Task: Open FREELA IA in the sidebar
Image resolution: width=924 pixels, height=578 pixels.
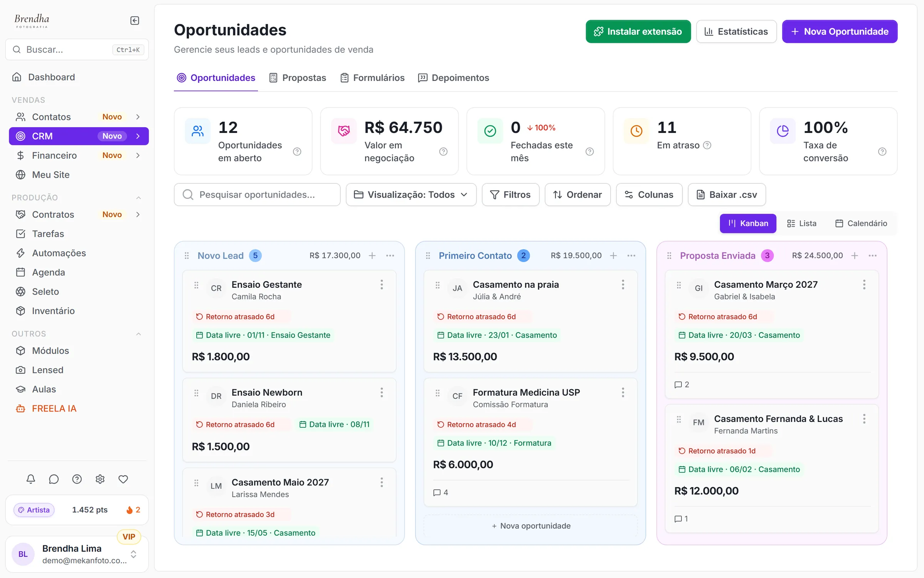Action: pyautogui.click(x=79, y=408)
